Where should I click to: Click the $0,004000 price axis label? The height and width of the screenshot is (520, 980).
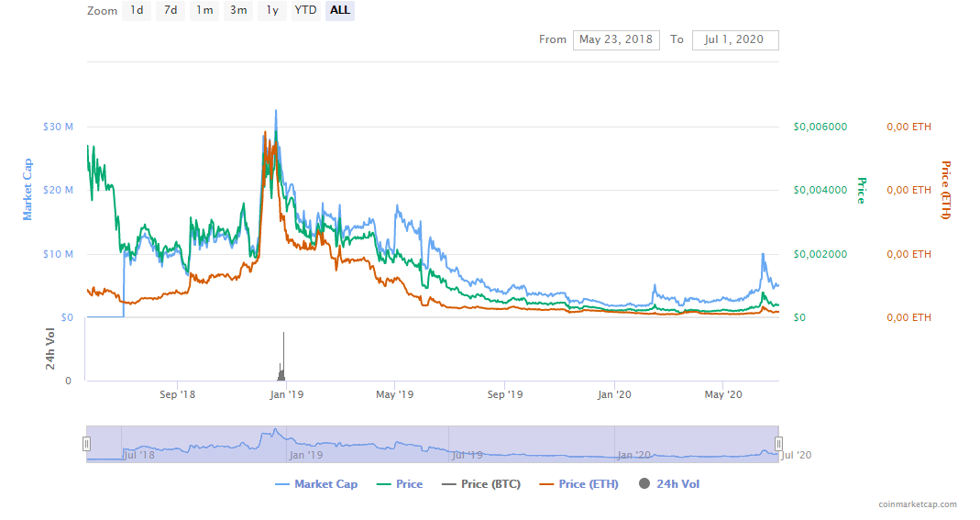pos(820,190)
